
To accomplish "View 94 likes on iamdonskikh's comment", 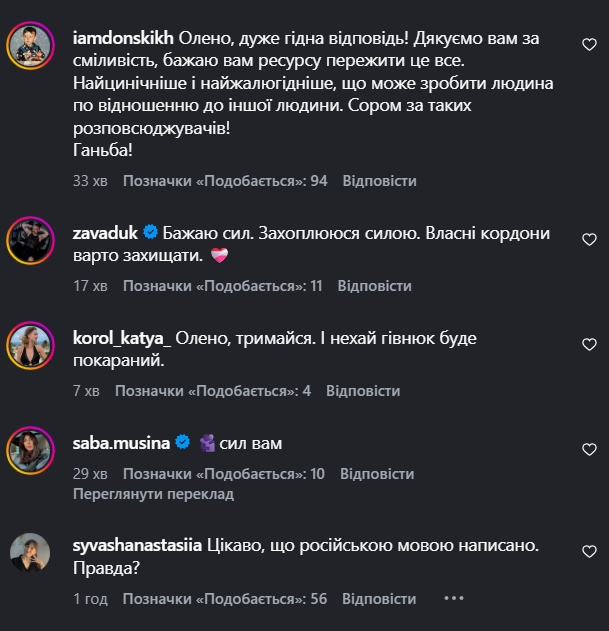I will (x=225, y=181).
